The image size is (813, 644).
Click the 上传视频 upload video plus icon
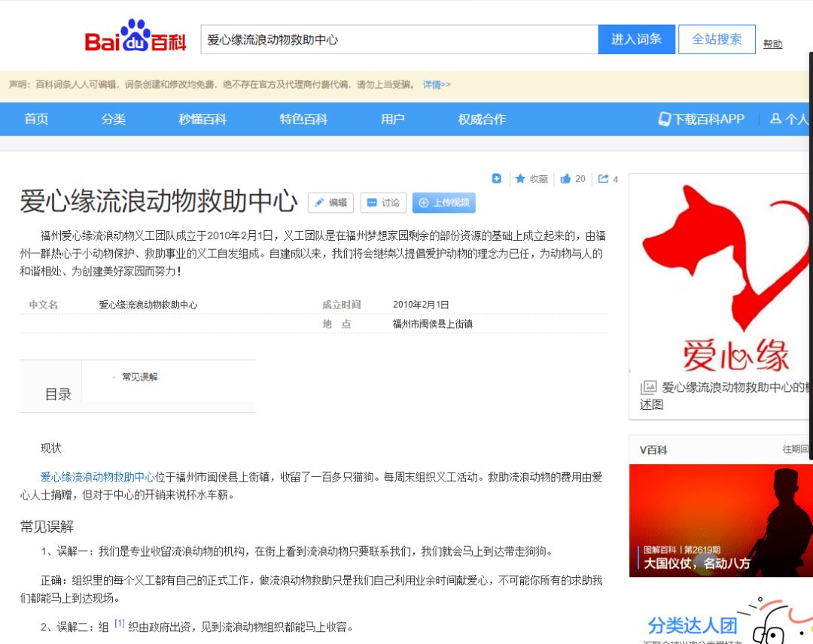click(x=425, y=202)
